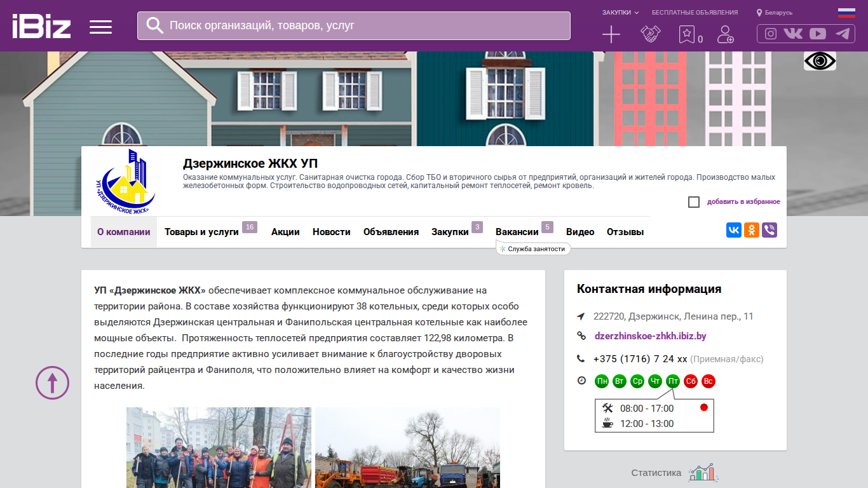
Task: Click the magnifier search icon
Action: 154,25
